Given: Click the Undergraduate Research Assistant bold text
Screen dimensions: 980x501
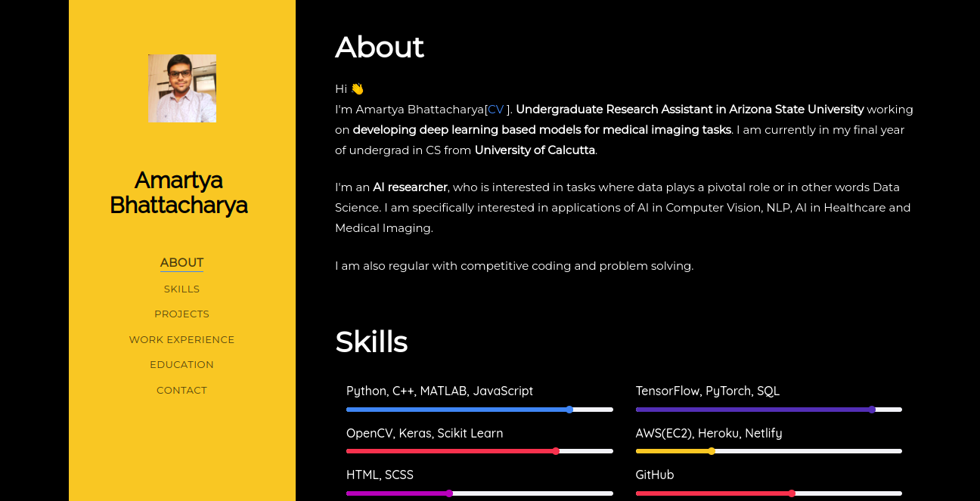Looking at the screenshot, I should pos(688,109).
